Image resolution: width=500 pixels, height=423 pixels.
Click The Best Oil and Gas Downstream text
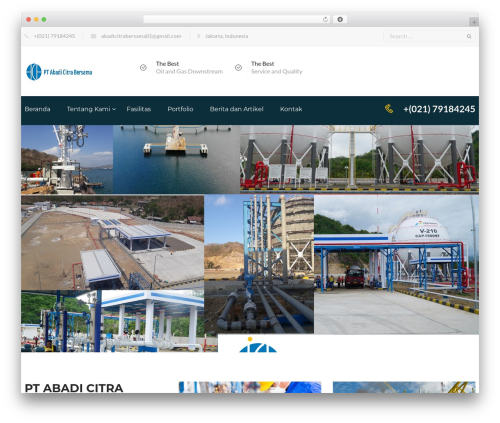point(189,68)
